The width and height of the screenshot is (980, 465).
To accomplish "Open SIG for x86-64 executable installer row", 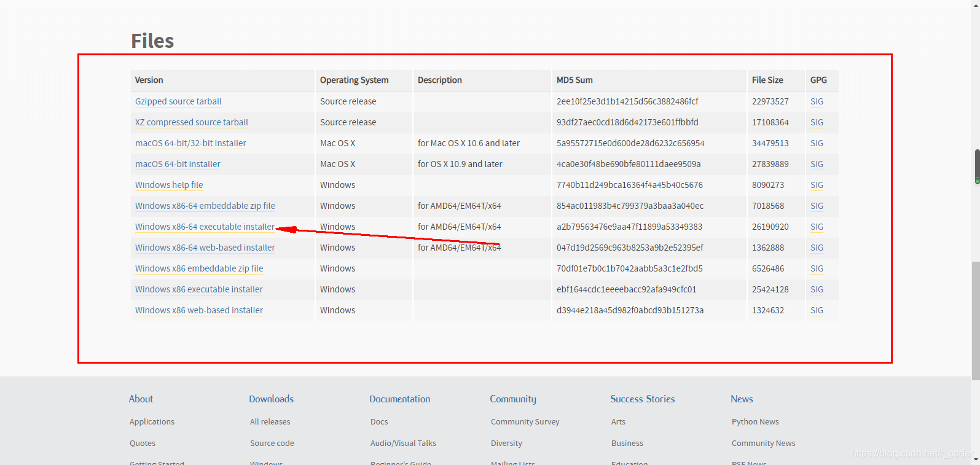I will [817, 227].
